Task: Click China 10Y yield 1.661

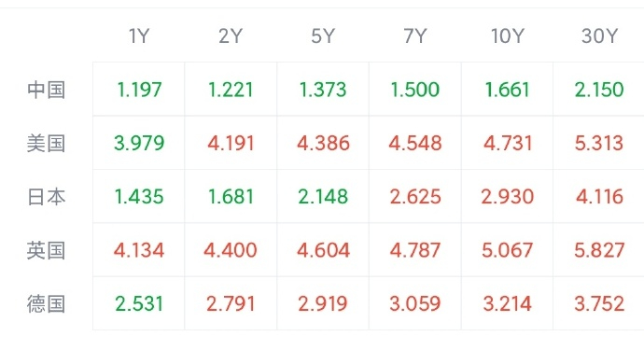Action: point(507,90)
